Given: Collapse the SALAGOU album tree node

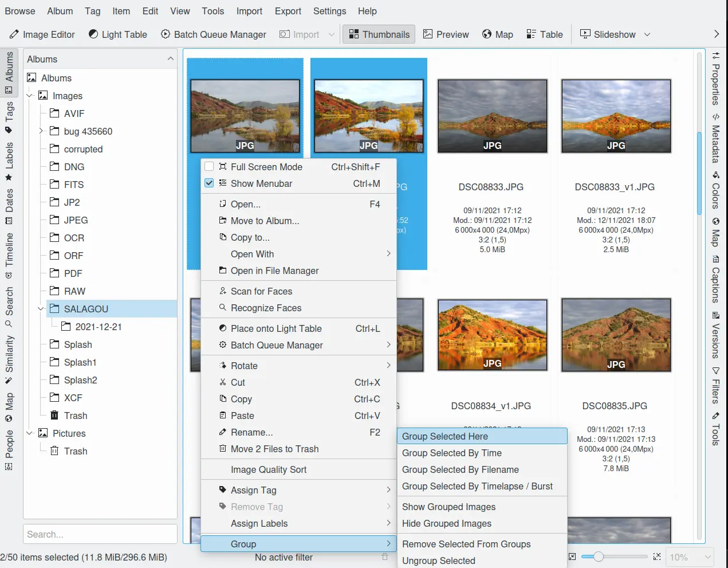Looking at the screenshot, I should (41, 309).
